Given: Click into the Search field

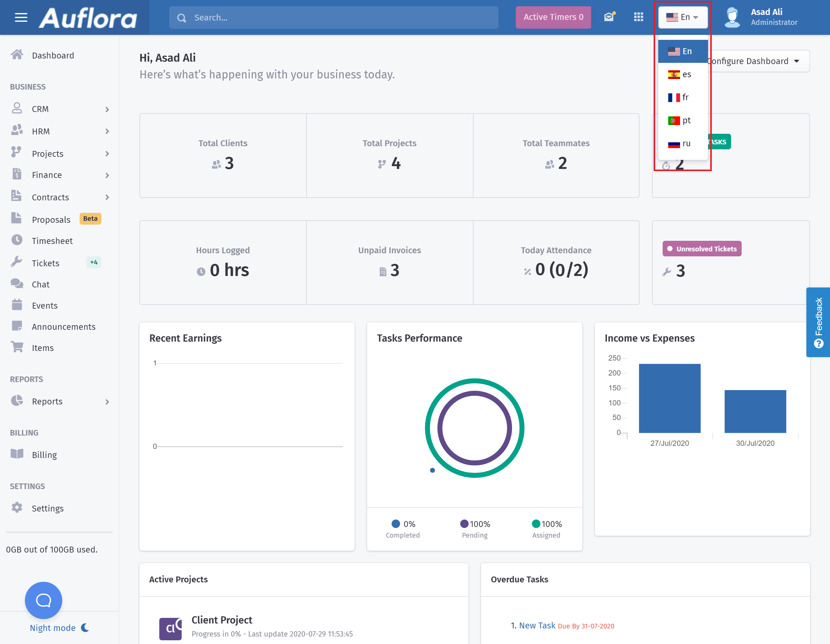Looking at the screenshot, I should coord(334,17).
